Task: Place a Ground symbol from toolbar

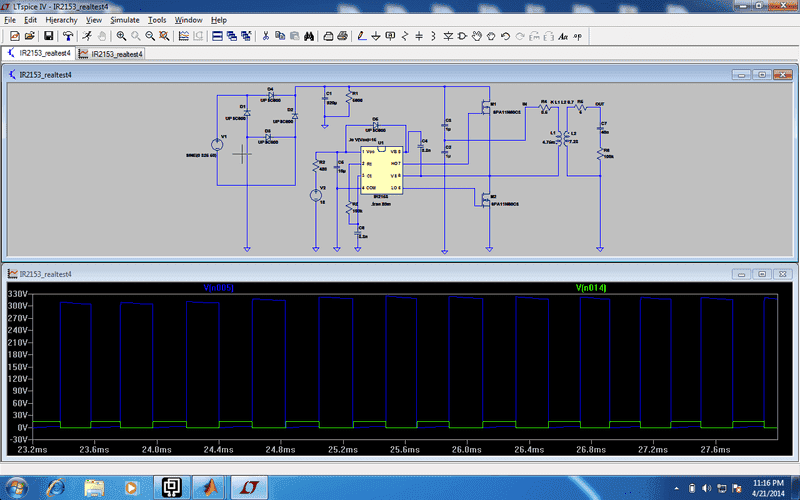Action: click(376, 36)
